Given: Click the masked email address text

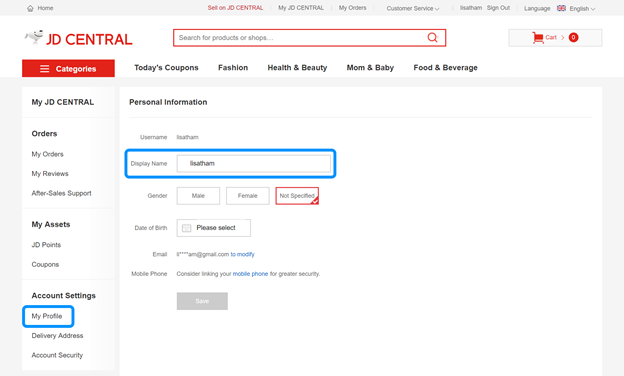Looking at the screenshot, I should click(x=203, y=254).
